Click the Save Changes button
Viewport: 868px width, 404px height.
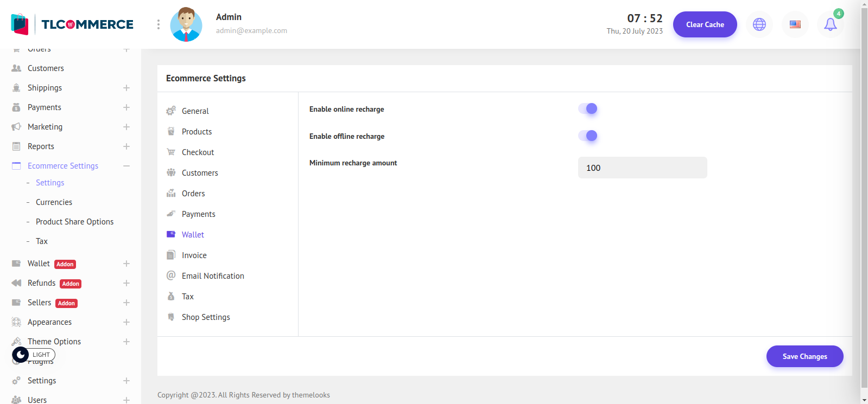click(804, 356)
